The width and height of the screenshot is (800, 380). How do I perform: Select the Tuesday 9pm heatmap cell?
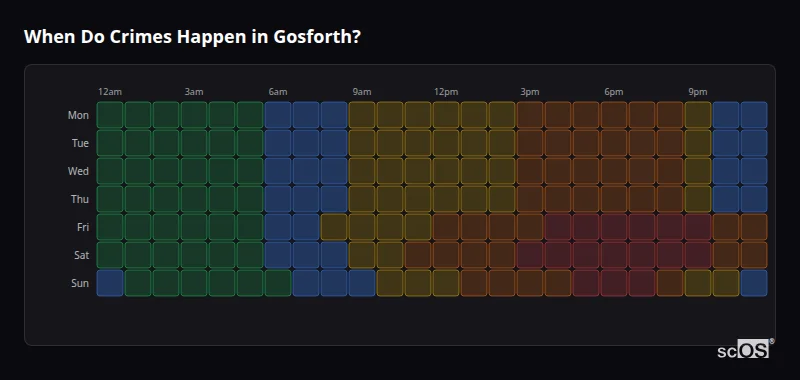pyautogui.click(x=698, y=143)
